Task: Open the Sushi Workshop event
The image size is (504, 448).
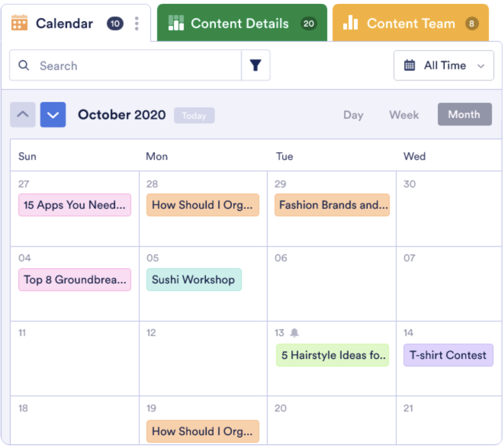Action: pyautogui.click(x=194, y=280)
